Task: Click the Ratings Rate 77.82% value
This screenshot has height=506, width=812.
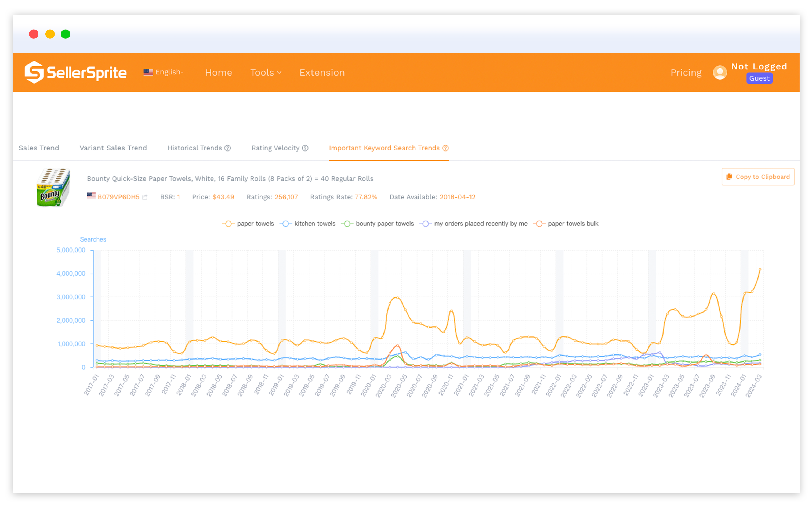Action: [x=366, y=197]
